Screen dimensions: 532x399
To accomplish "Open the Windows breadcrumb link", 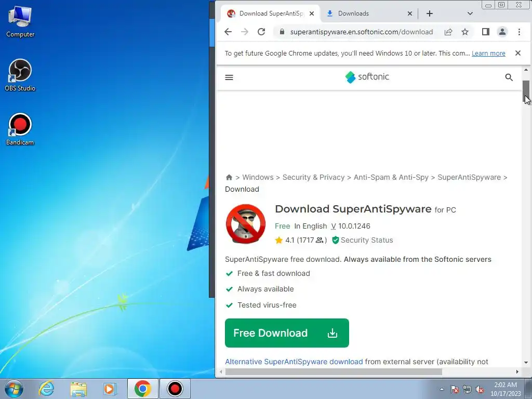I will [258, 178].
